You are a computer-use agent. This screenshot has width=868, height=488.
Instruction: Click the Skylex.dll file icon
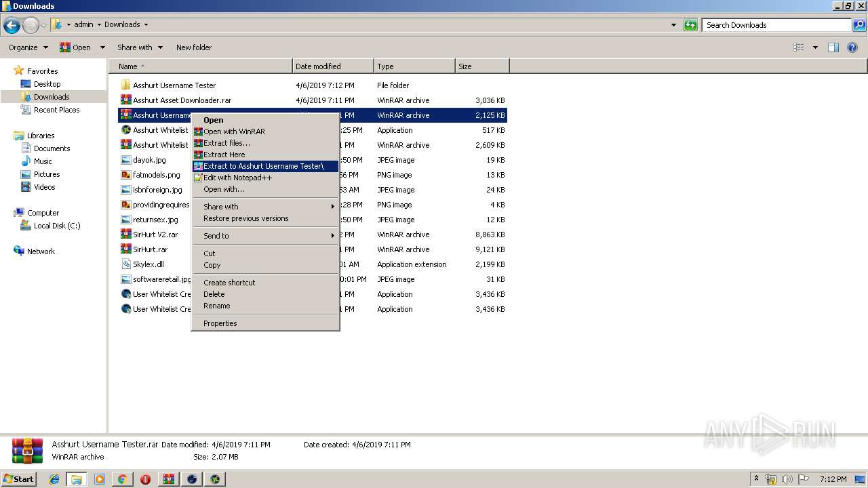[125, 264]
